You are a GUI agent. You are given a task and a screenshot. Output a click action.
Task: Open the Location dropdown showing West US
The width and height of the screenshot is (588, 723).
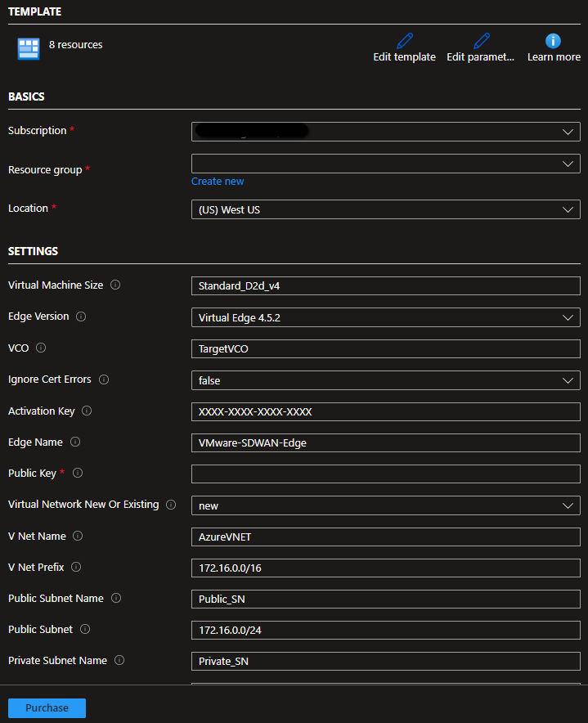pos(385,209)
